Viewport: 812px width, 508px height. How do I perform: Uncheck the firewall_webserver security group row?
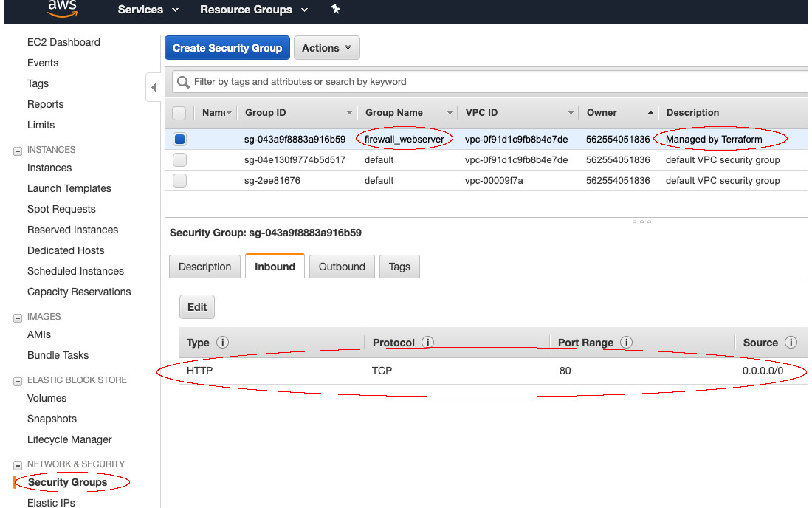pos(179,139)
